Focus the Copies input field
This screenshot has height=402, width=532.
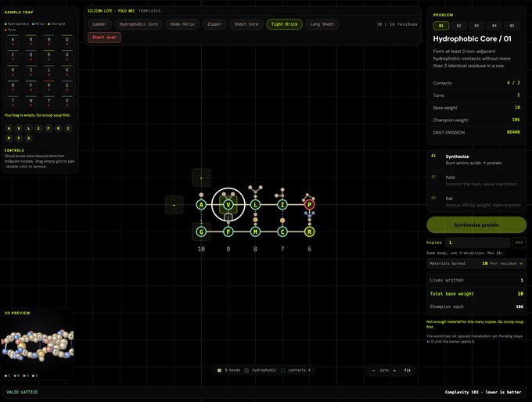478,242
